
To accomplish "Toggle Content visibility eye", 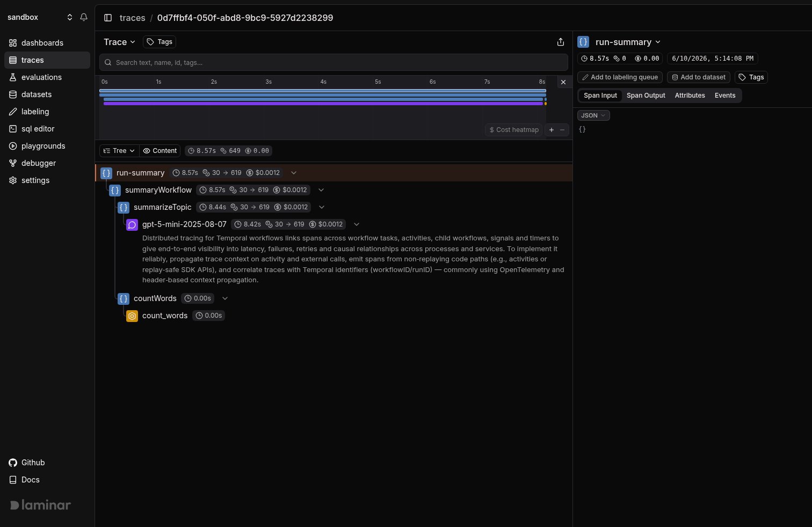I will (x=160, y=151).
